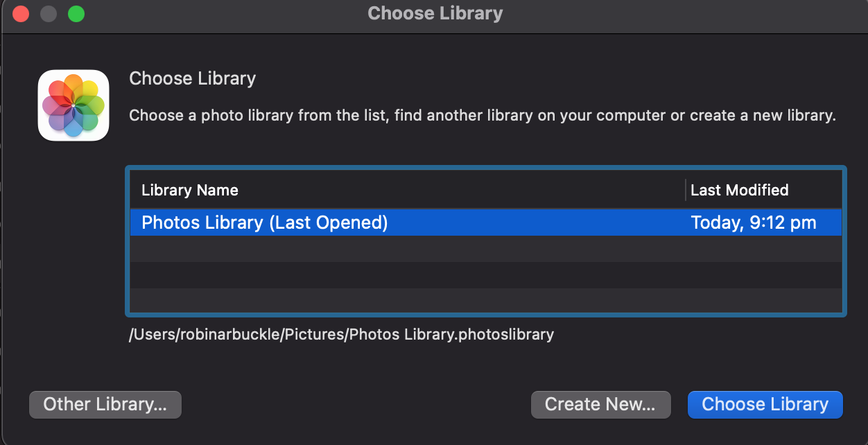
Task: Click the Photos app flower icon
Action: pyautogui.click(x=73, y=105)
